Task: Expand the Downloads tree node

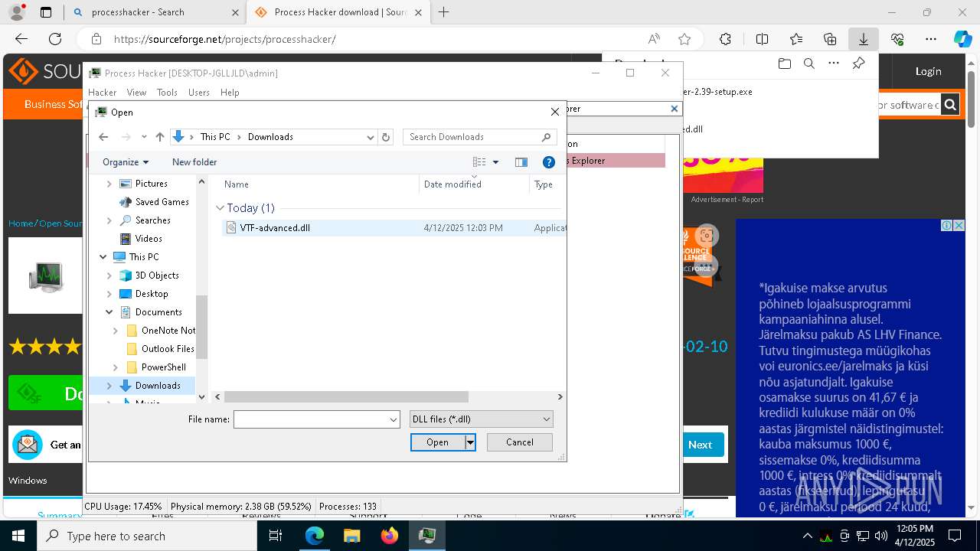Action: point(109,386)
